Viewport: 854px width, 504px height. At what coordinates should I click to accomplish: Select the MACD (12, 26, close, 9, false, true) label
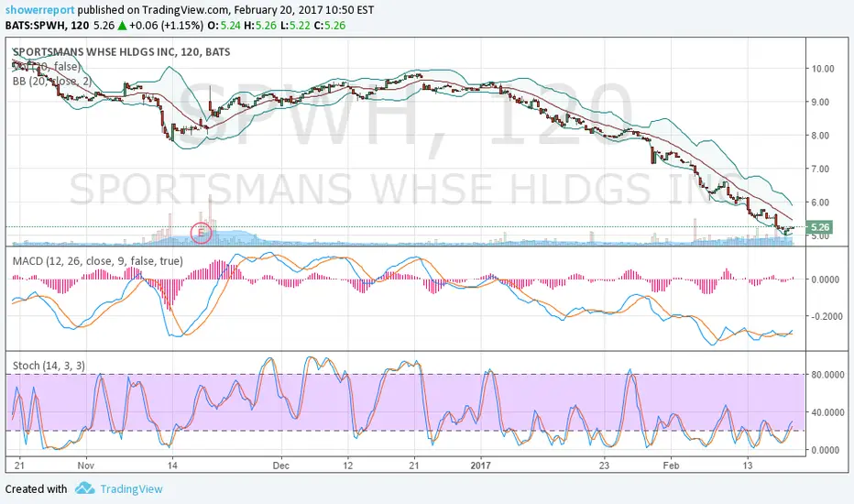coord(97,261)
